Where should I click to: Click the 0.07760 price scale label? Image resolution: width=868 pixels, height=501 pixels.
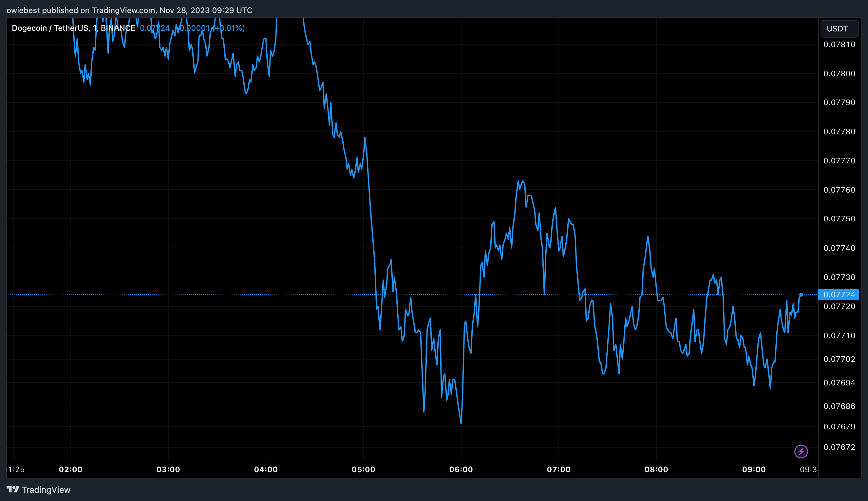(x=839, y=190)
